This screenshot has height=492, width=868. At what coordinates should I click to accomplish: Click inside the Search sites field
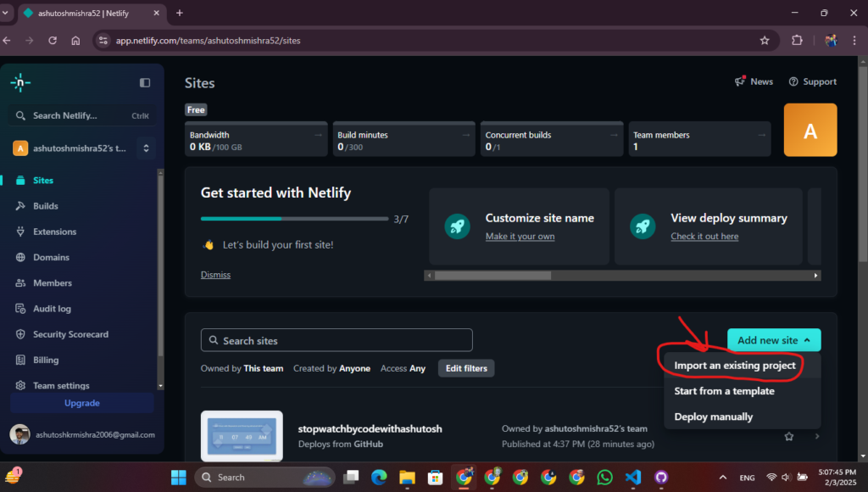pyautogui.click(x=337, y=339)
